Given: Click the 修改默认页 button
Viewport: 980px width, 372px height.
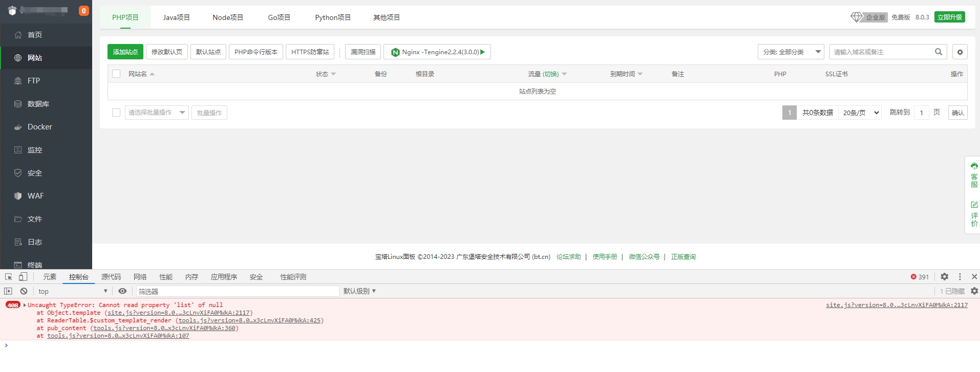Looking at the screenshot, I should [x=167, y=52].
